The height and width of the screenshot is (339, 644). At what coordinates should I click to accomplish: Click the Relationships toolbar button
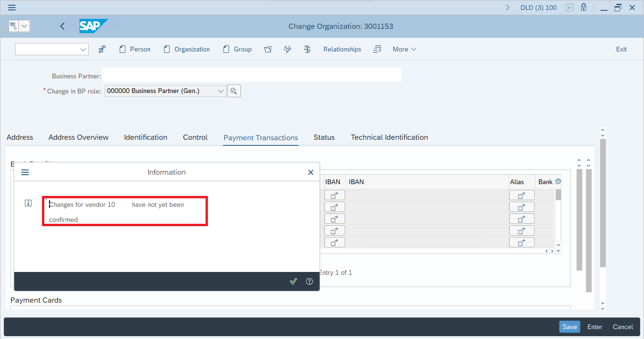point(342,49)
